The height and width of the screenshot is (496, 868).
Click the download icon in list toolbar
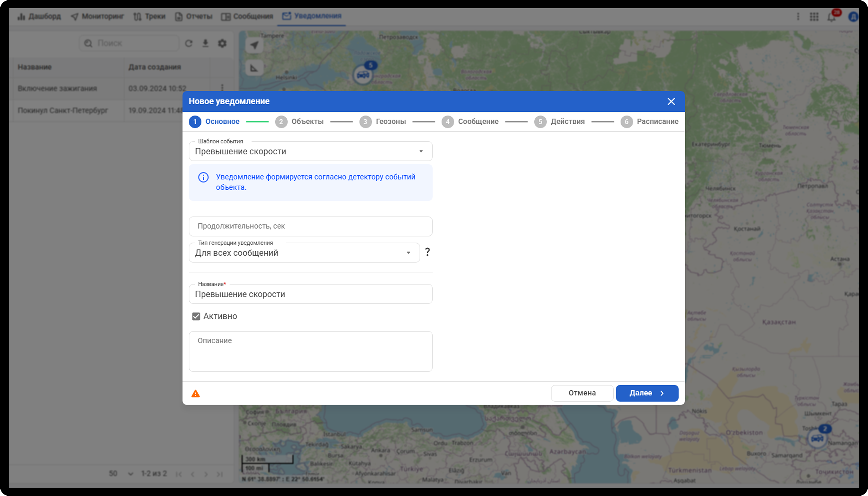205,43
